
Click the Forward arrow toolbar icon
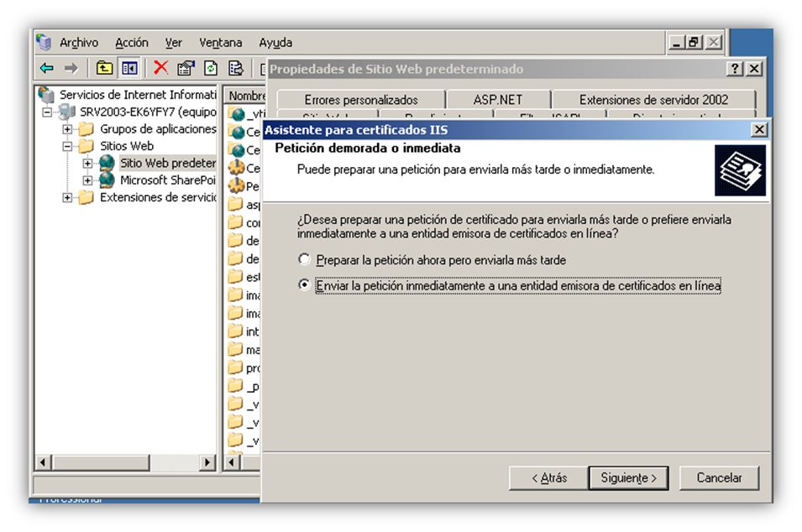click(x=71, y=67)
